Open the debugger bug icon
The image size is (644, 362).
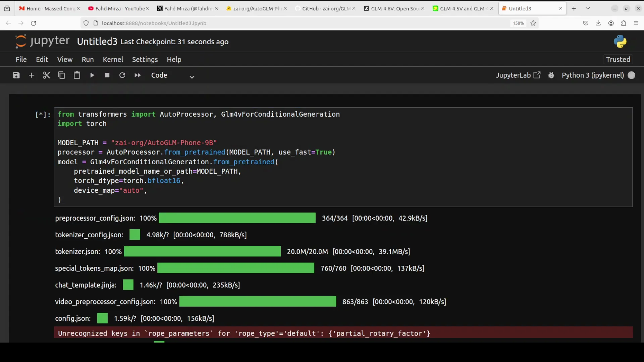click(551, 75)
